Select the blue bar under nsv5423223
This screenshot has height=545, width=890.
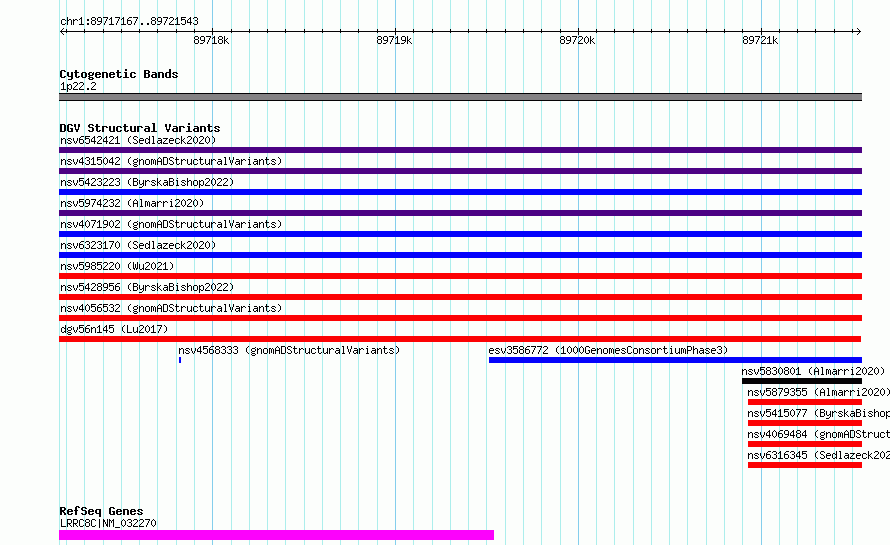pos(460,192)
